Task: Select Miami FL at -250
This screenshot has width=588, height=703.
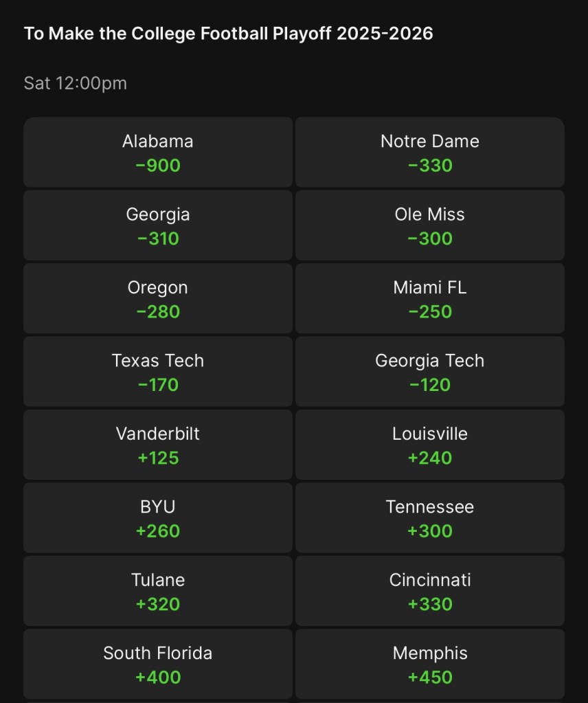Action: point(430,298)
